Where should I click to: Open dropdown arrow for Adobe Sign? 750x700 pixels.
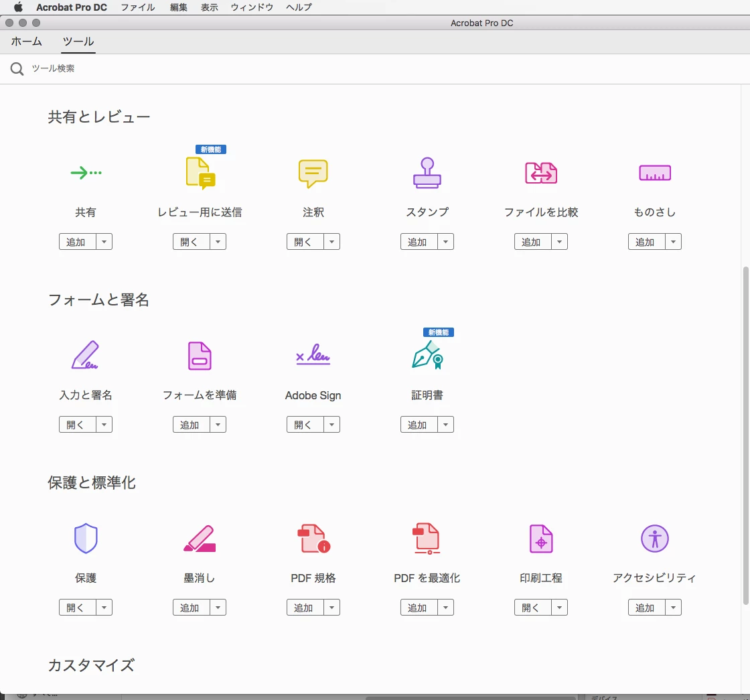click(332, 425)
